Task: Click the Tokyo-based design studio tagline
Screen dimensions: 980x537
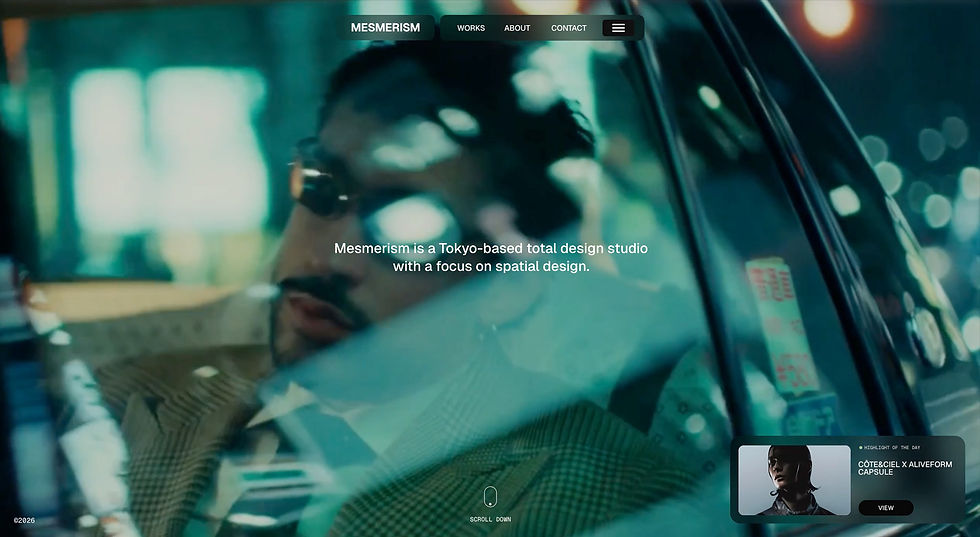Action: point(491,257)
